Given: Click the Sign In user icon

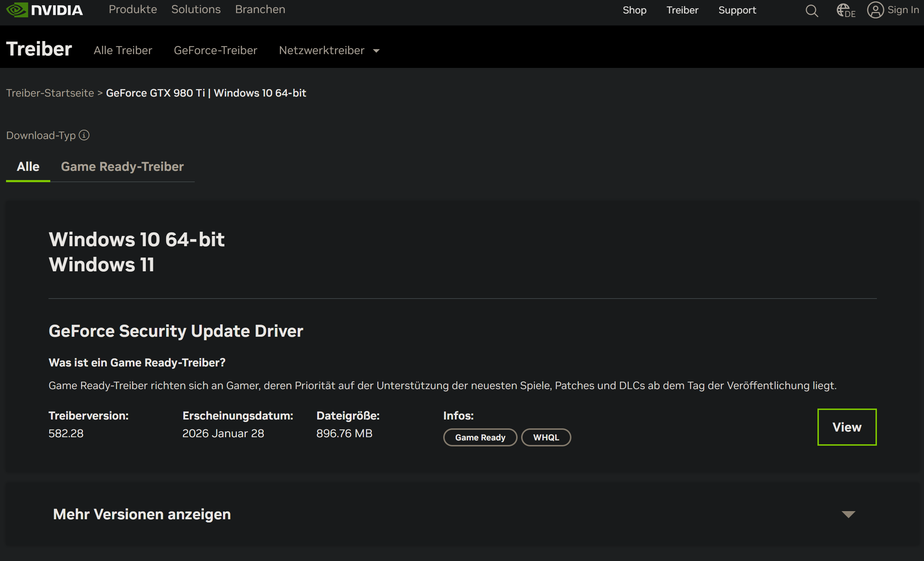Looking at the screenshot, I should pyautogui.click(x=875, y=10).
